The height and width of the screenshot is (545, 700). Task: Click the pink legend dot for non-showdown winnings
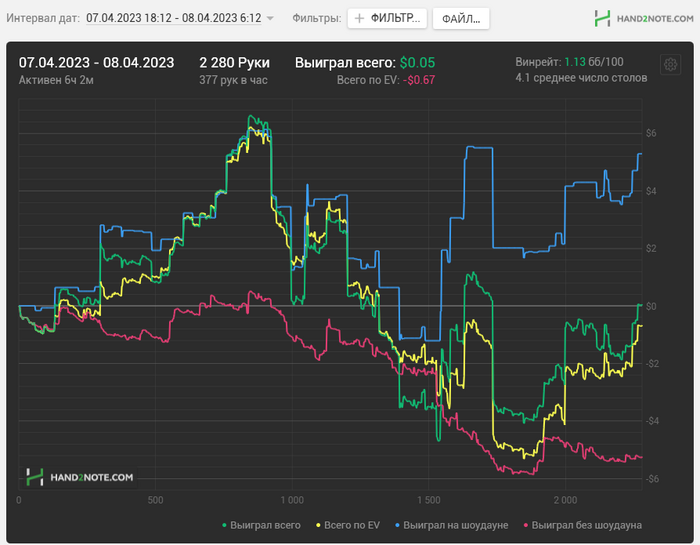526,525
